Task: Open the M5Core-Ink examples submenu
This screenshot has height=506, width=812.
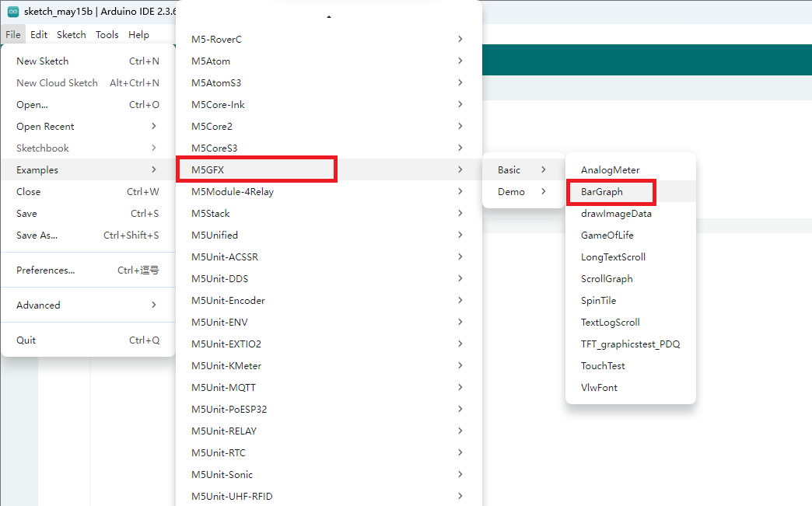Action: pyautogui.click(x=329, y=104)
